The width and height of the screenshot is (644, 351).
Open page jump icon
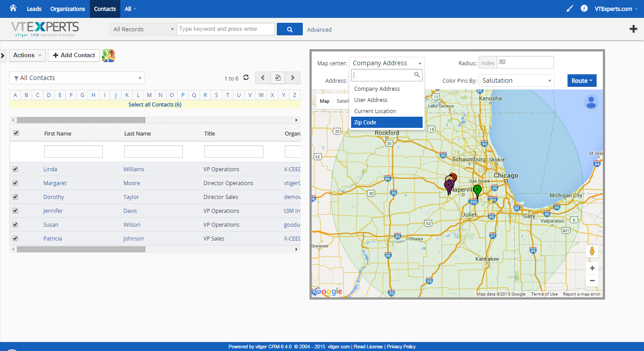(278, 78)
